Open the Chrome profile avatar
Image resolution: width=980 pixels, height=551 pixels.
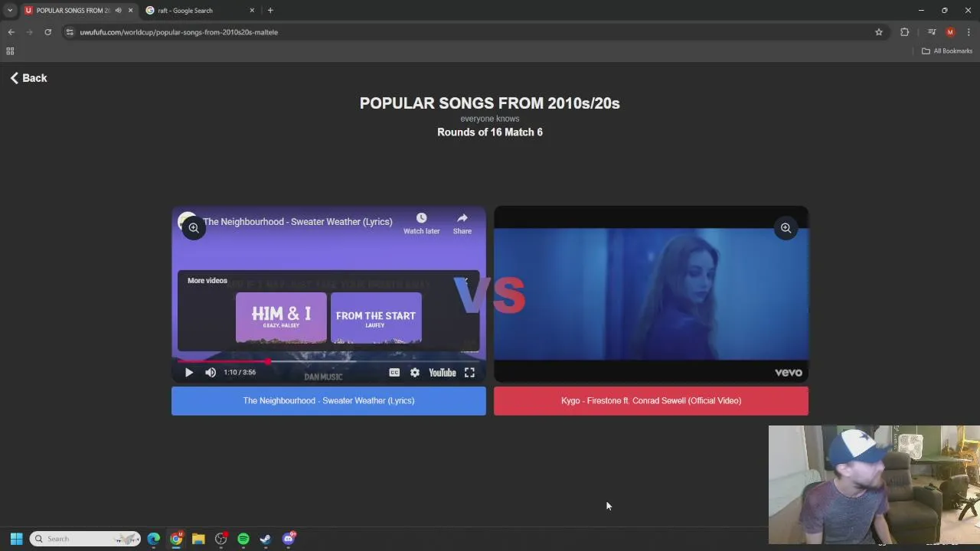950,32
